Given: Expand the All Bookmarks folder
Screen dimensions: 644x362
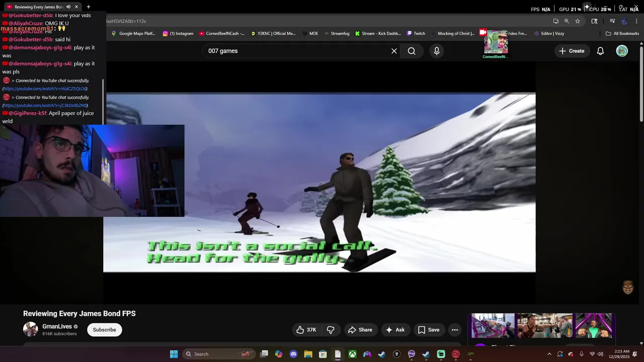Looking at the screenshot, I should pos(622,34).
